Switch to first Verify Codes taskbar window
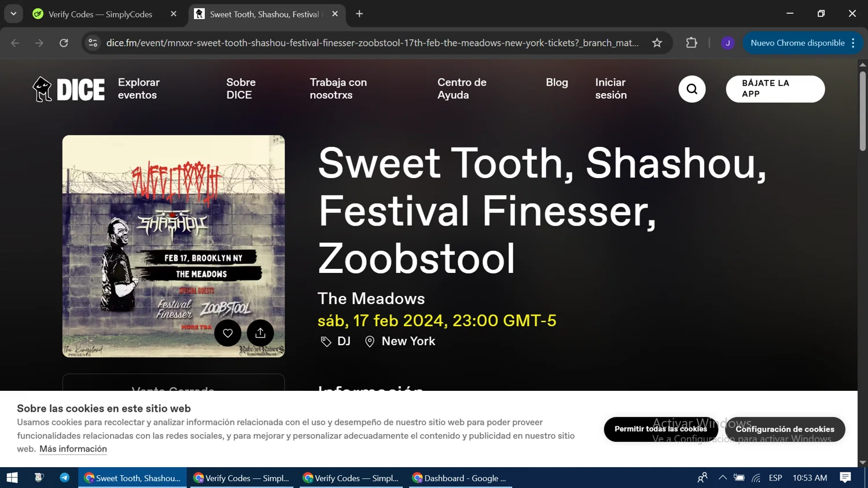868x488 pixels. point(241,478)
